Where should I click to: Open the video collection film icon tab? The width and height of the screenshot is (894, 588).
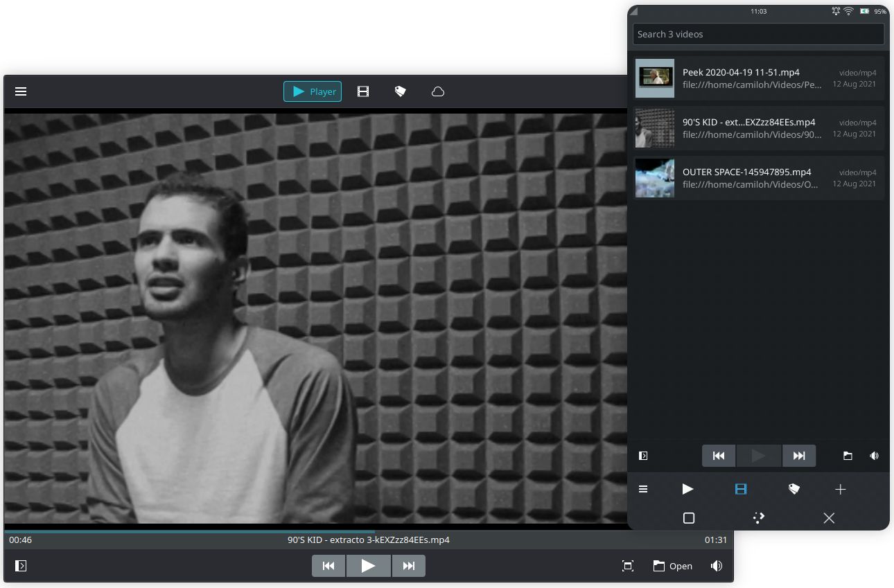click(363, 91)
